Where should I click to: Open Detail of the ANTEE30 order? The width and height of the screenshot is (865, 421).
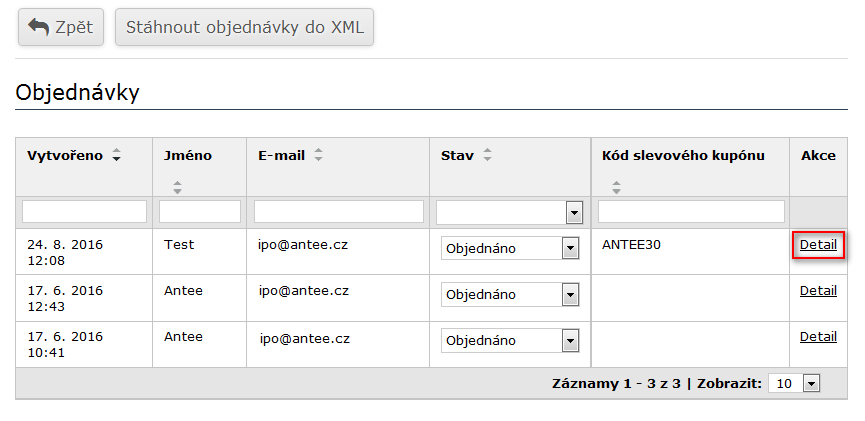tap(818, 244)
